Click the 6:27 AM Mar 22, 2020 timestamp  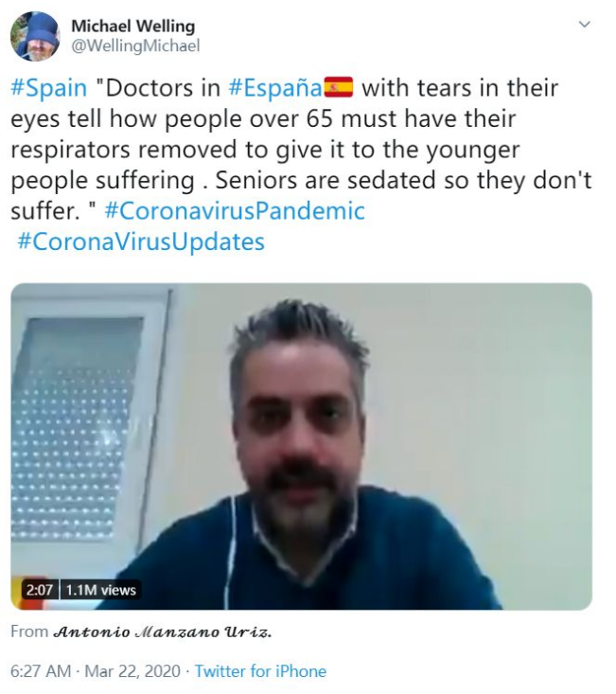coord(95,671)
